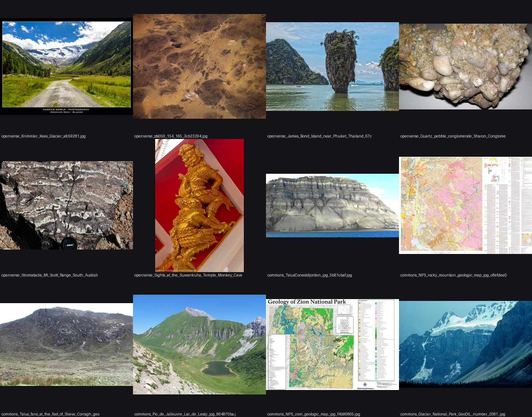Click filename commons_NPS_rocky_mountain_geologic_map_jpg_c8efdee0
This screenshot has height=417, width=532.
(x=454, y=275)
